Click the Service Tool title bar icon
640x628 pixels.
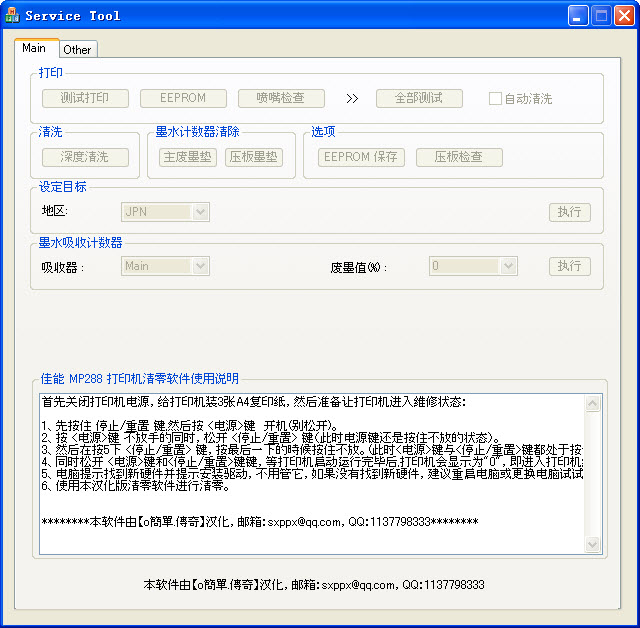coord(12,16)
